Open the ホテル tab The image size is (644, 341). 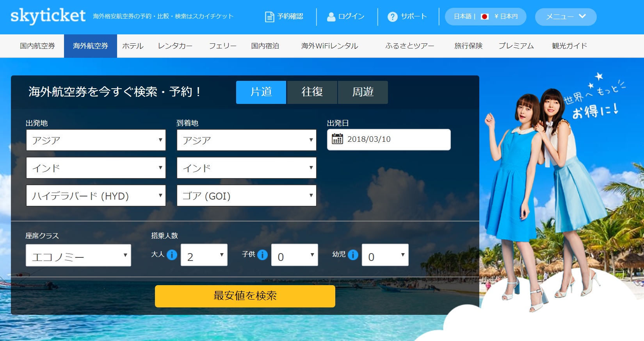[133, 46]
